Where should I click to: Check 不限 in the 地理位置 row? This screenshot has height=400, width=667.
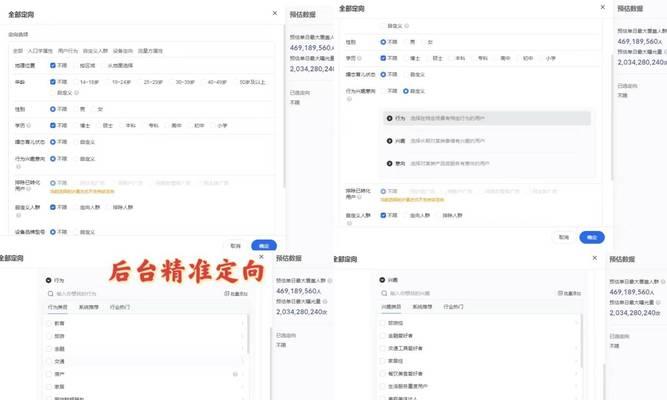[x=53, y=66]
